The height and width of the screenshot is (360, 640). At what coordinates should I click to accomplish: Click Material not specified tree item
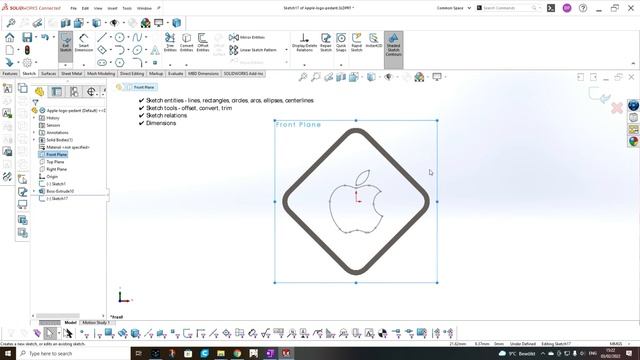tap(64, 147)
